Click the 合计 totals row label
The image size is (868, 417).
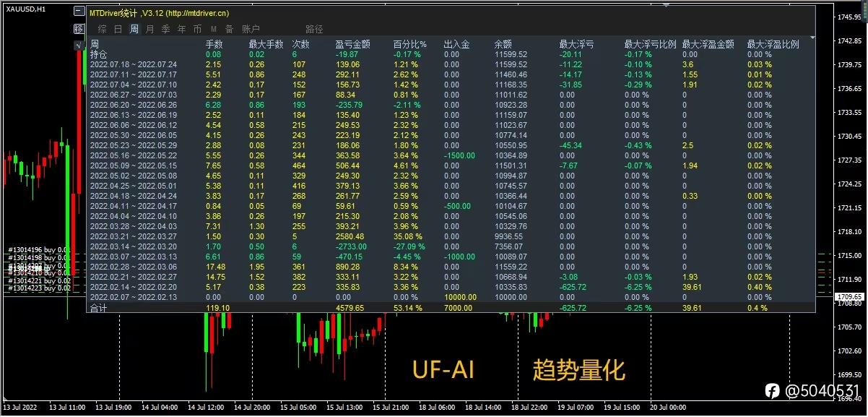98,307
